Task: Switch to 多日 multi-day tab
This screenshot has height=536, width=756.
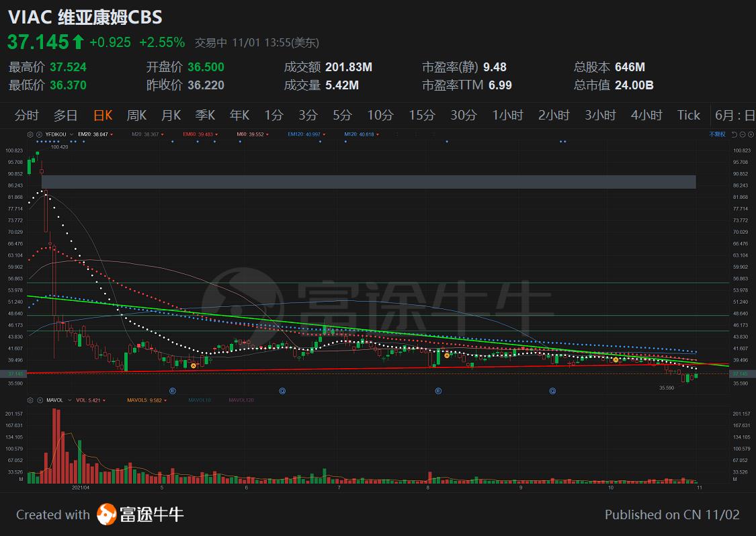Action: (66, 116)
